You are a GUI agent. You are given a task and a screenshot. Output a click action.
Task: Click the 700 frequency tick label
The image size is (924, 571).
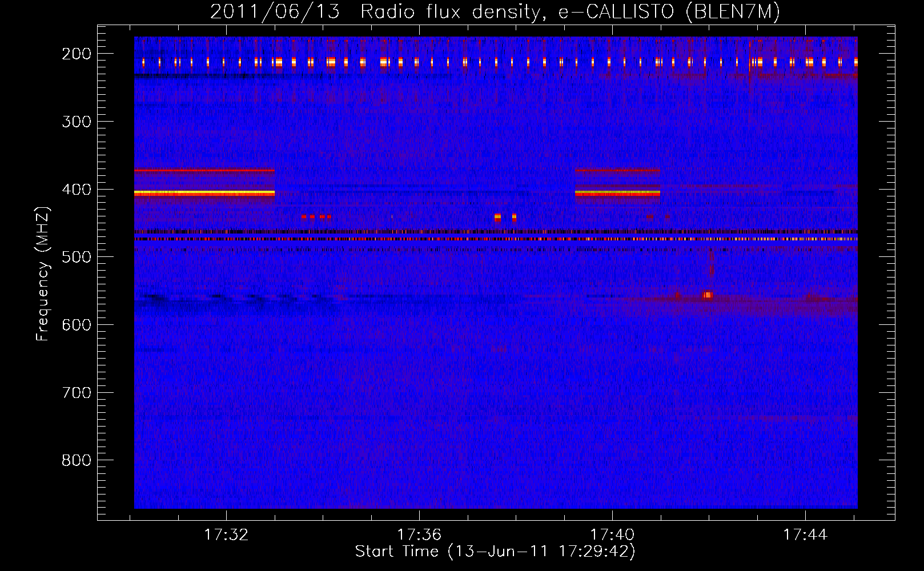point(76,393)
